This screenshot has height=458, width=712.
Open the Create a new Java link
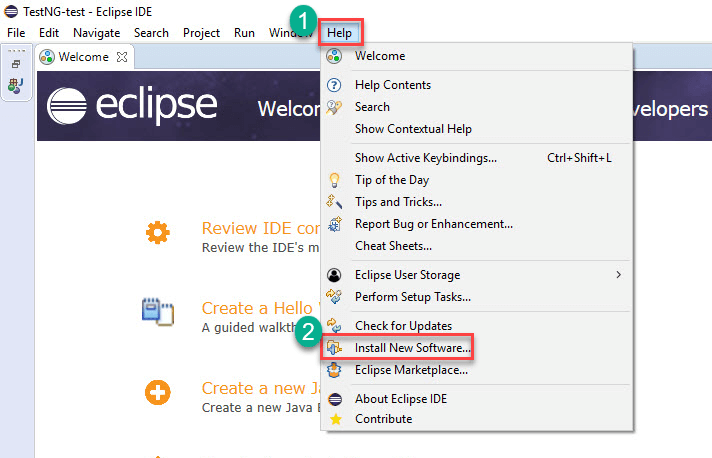pyautogui.click(x=260, y=388)
